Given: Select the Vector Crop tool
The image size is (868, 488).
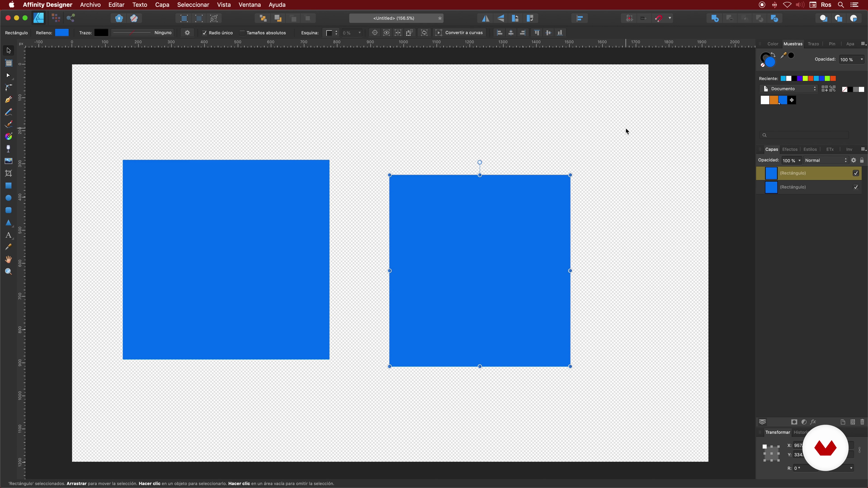Looking at the screenshot, I should point(8,173).
